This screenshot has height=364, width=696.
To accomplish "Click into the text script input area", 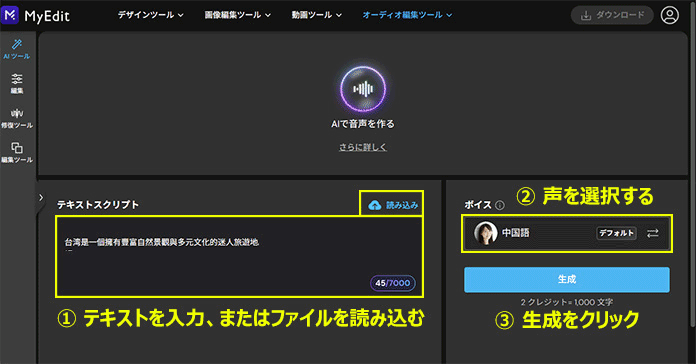I will (x=239, y=257).
